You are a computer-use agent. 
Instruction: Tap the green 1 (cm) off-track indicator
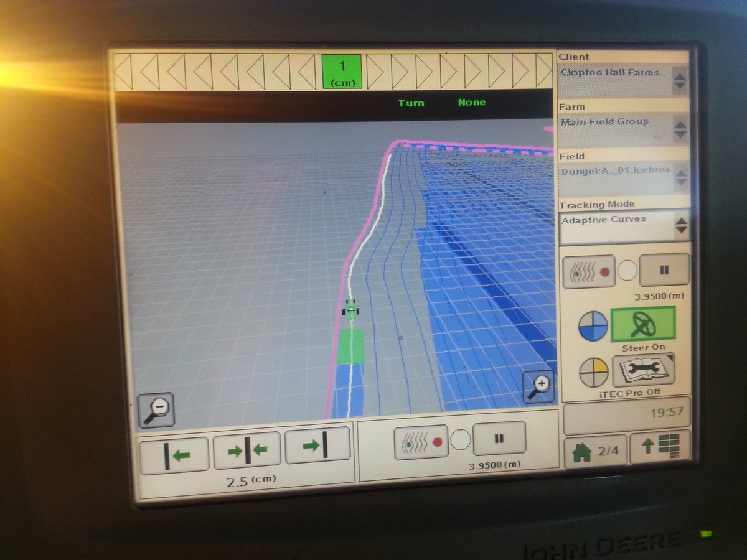[342, 72]
